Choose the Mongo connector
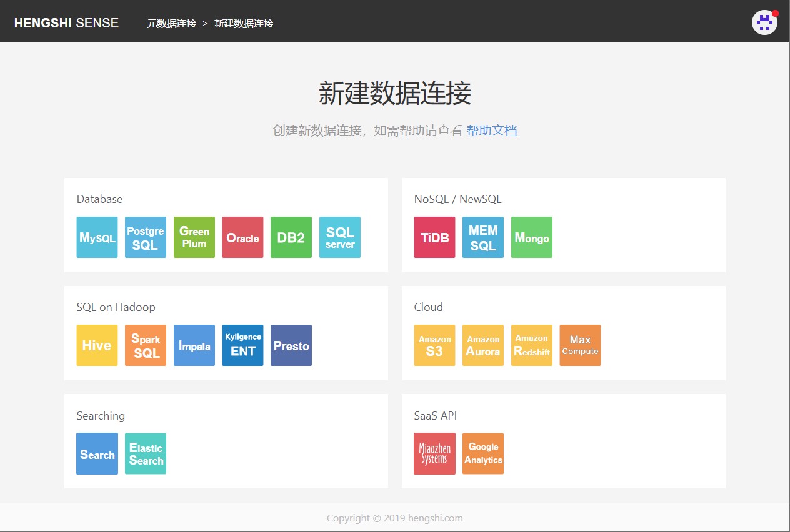 click(532, 237)
